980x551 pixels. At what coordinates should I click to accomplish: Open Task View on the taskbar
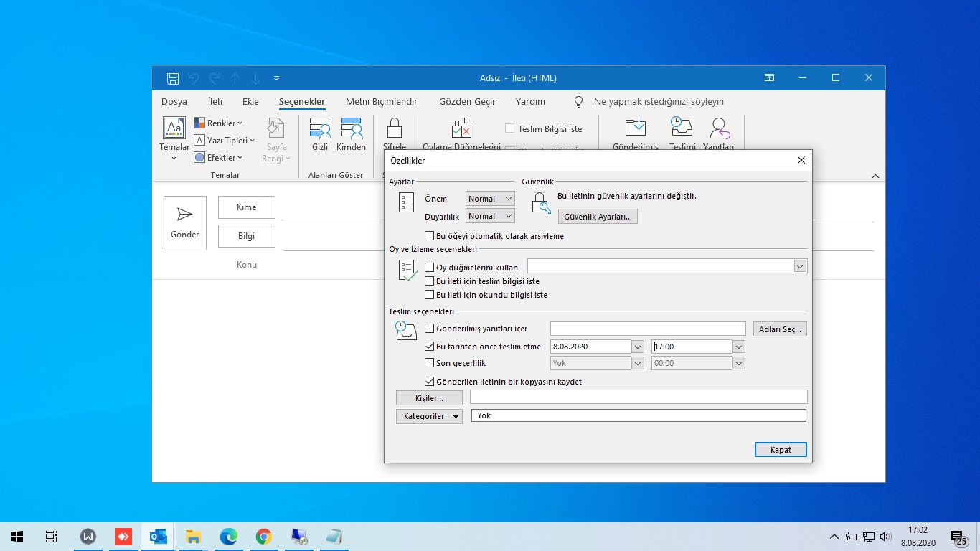click(52, 537)
